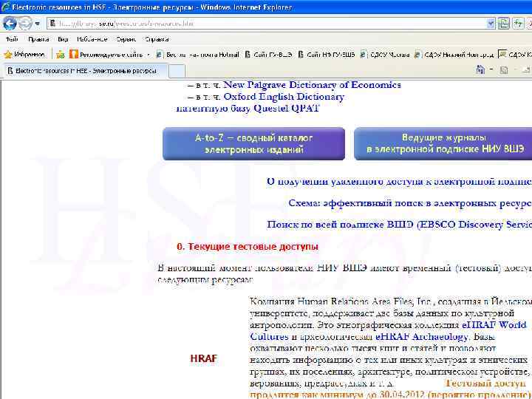
Task: Click the add to favorites bar icon
Action: coord(61,54)
